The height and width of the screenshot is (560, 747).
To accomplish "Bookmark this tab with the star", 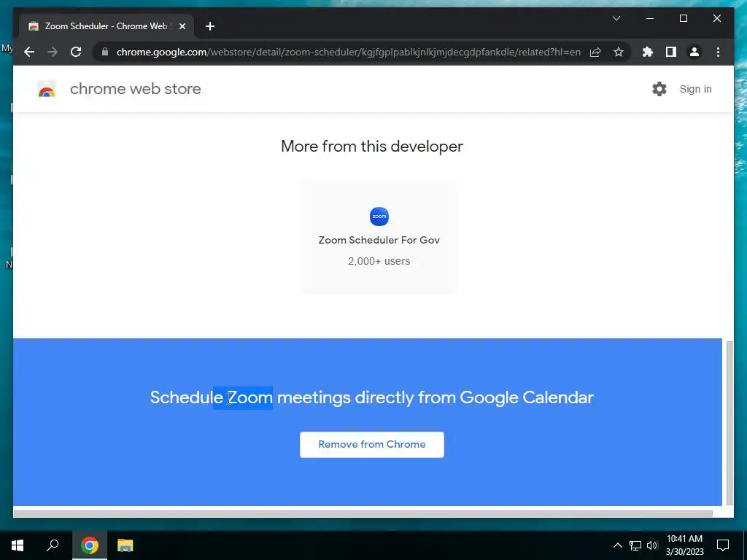I will [x=619, y=52].
